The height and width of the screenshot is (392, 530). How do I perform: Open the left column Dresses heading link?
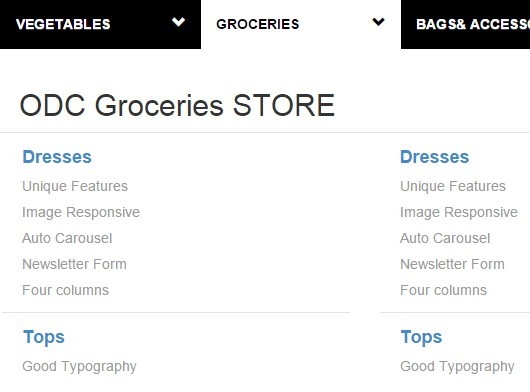click(x=57, y=157)
